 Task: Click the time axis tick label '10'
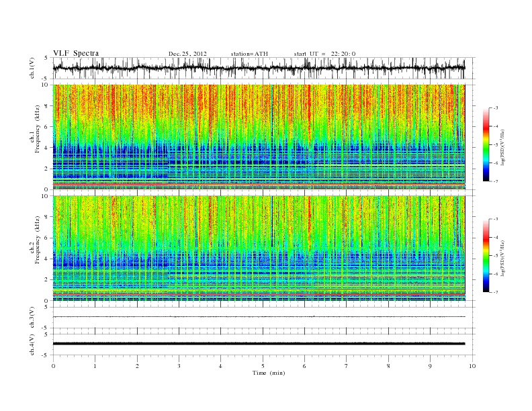472,366
